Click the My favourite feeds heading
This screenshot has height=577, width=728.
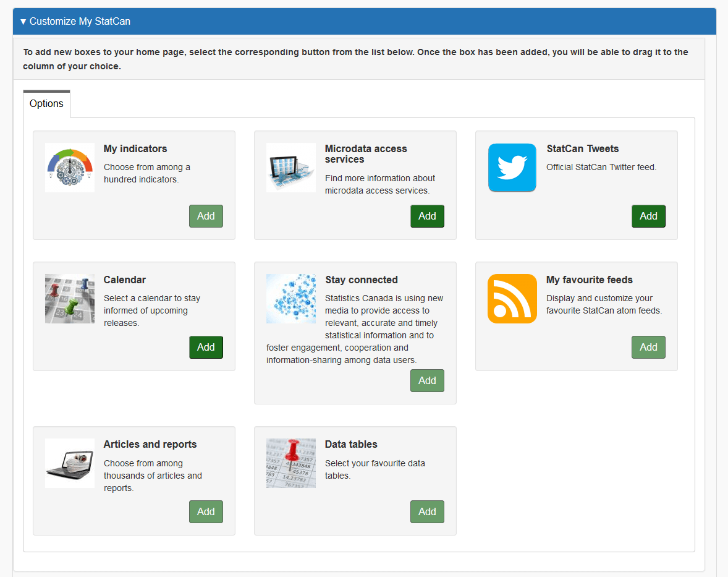click(x=589, y=280)
